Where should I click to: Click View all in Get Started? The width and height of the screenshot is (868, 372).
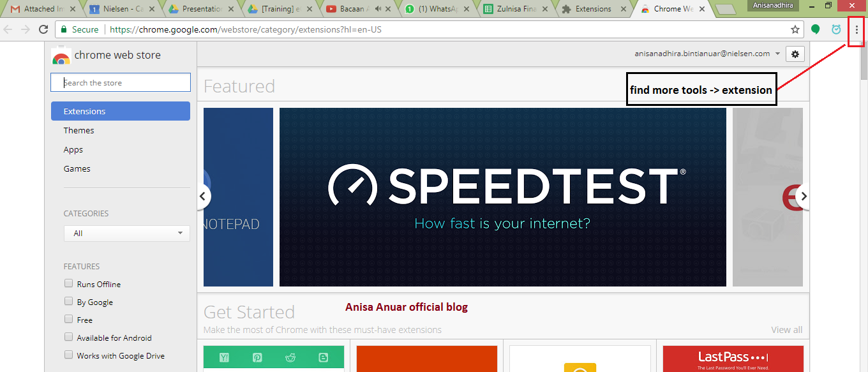coord(786,330)
